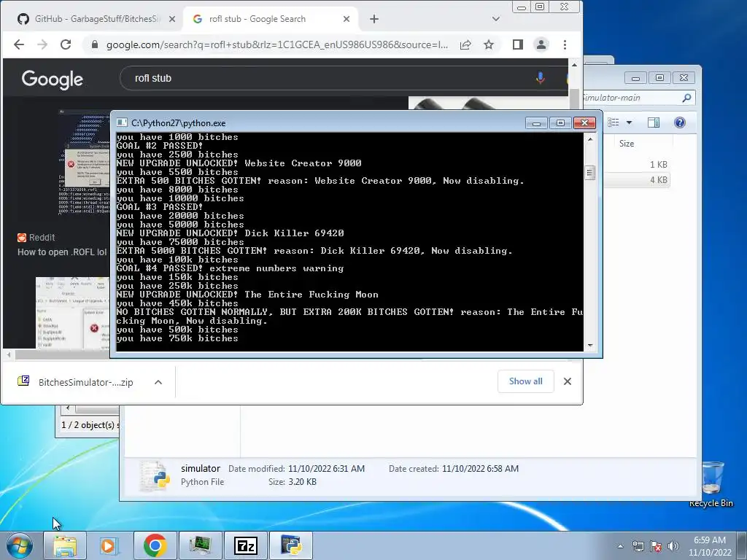Open the Reddit result source
This screenshot has width=747, height=560.
pyautogui.click(x=36, y=237)
